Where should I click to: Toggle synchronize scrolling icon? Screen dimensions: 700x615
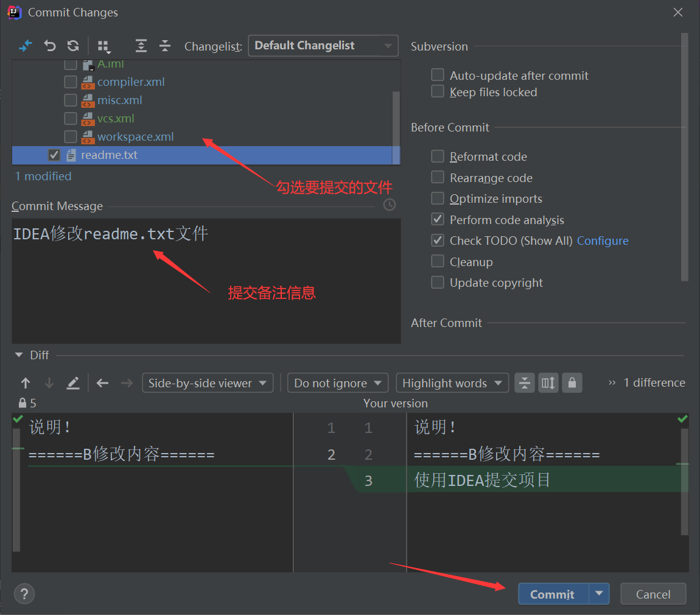[548, 383]
